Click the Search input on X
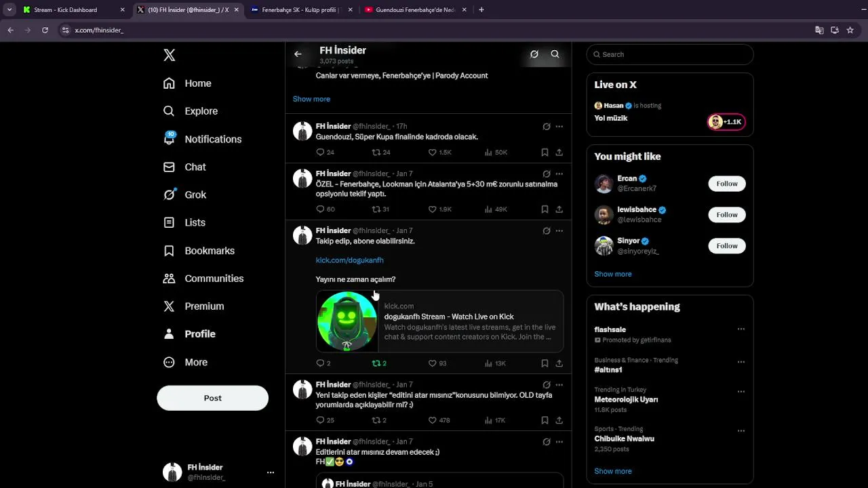The image size is (868, 488). [x=670, y=54]
